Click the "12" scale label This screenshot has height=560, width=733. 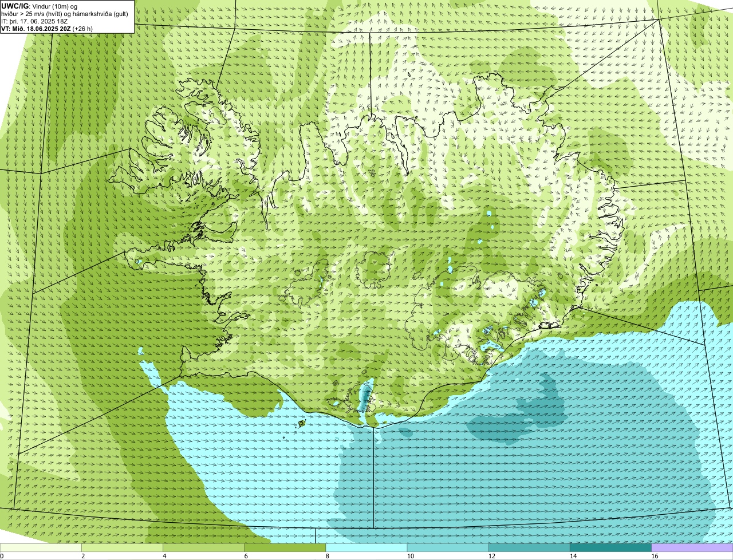491,556
